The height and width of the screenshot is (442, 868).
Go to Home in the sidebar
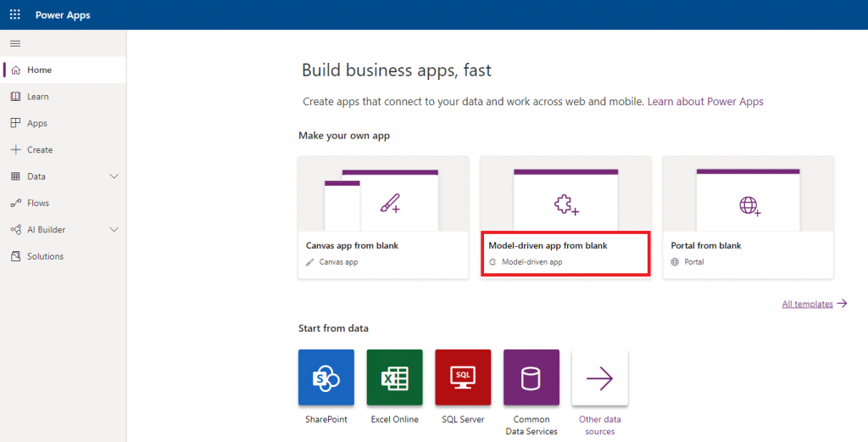[x=63, y=70]
